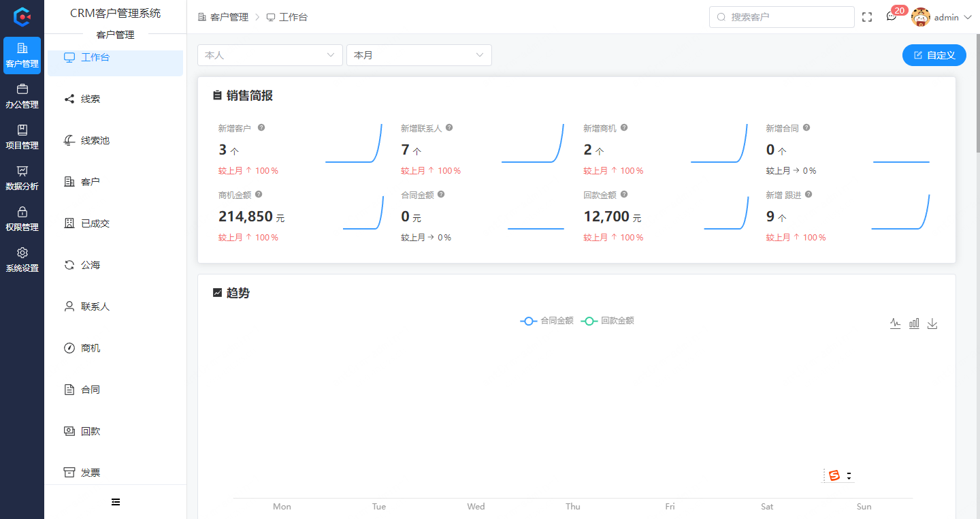Click 客户管理 breadcrumb link
This screenshot has height=519, width=980.
coord(223,17)
